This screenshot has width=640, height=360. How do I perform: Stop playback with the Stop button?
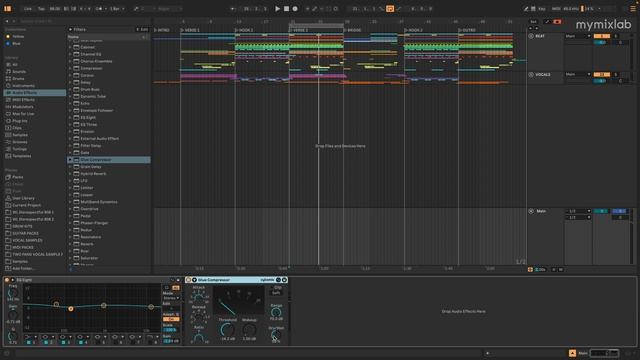point(287,9)
